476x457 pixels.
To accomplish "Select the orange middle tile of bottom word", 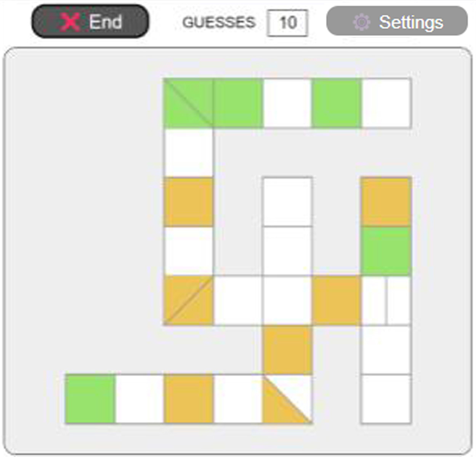I will pos(188,399).
